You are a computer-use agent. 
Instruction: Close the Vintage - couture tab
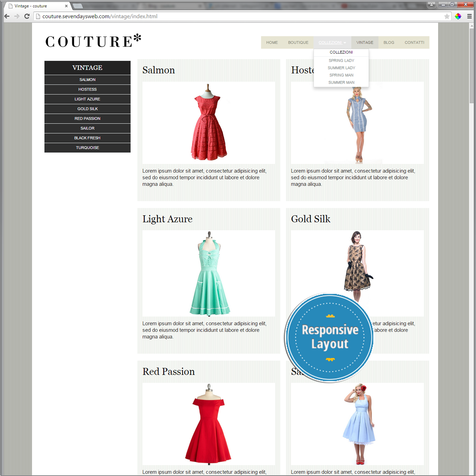[x=66, y=6]
